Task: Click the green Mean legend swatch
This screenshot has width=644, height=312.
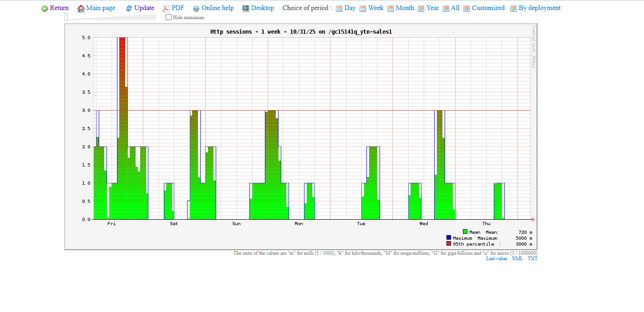Action: click(465, 232)
